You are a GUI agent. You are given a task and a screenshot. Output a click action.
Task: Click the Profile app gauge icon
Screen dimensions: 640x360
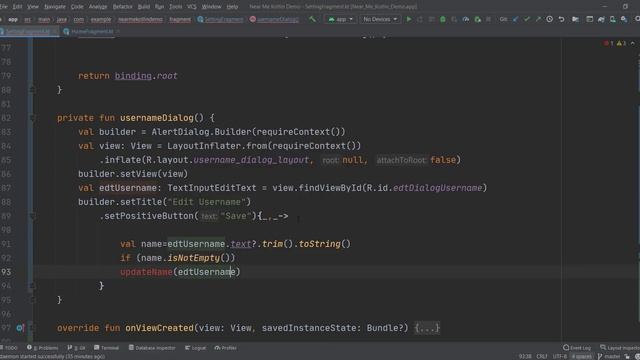[x=466, y=19]
